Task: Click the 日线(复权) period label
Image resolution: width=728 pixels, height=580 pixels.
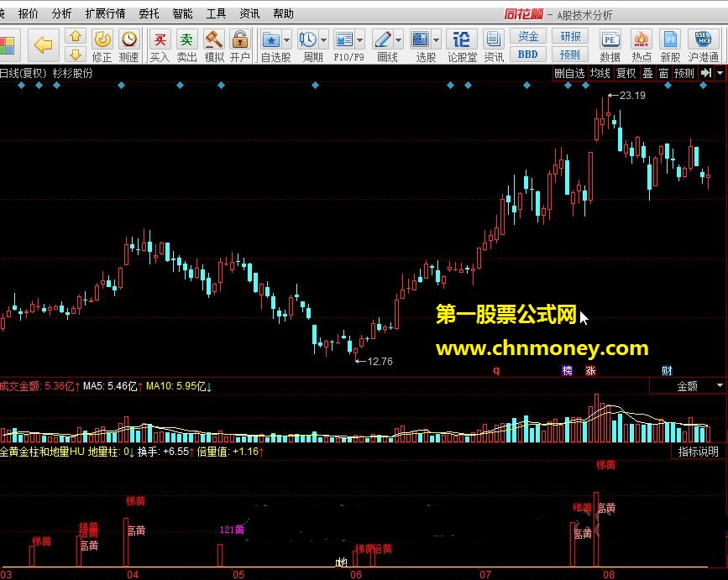Action: (x=24, y=73)
